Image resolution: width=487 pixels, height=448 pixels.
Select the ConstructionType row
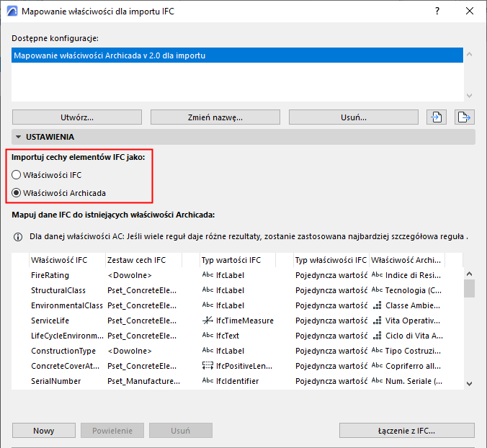237,351
